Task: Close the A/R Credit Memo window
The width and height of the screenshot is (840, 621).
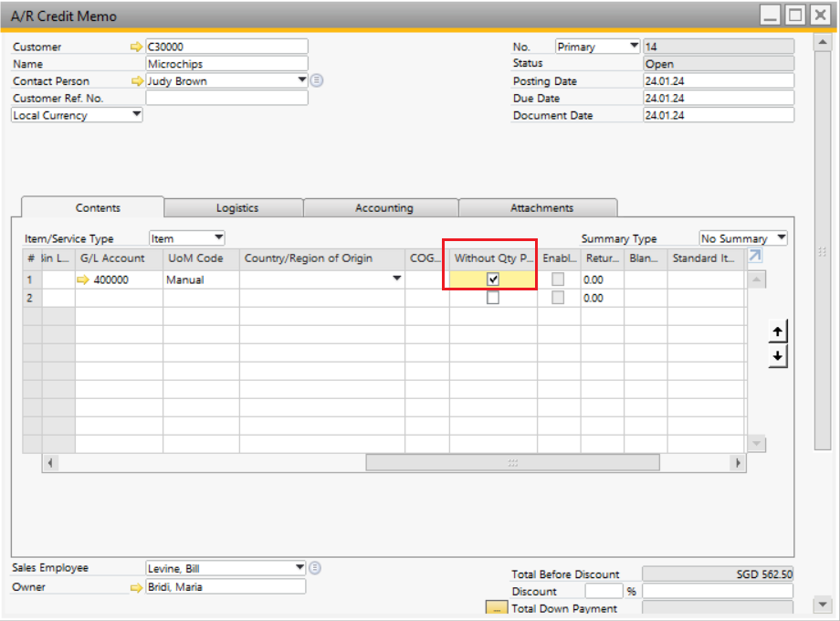Action: pyautogui.click(x=820, y=15)
